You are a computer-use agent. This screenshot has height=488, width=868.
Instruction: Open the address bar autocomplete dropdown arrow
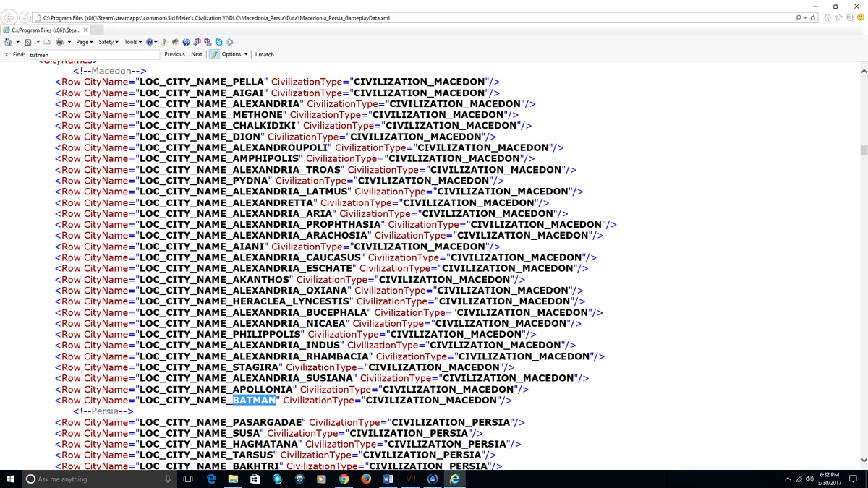(x=805, y=18)
